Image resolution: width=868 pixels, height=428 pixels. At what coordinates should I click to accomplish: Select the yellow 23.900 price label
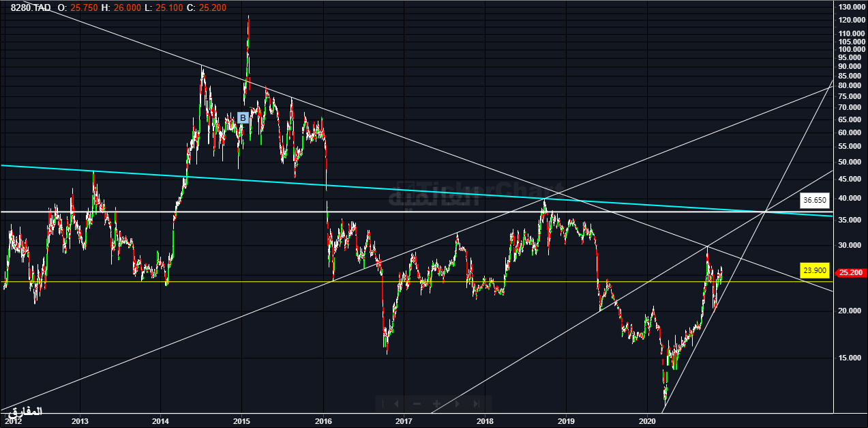[815, 270]
